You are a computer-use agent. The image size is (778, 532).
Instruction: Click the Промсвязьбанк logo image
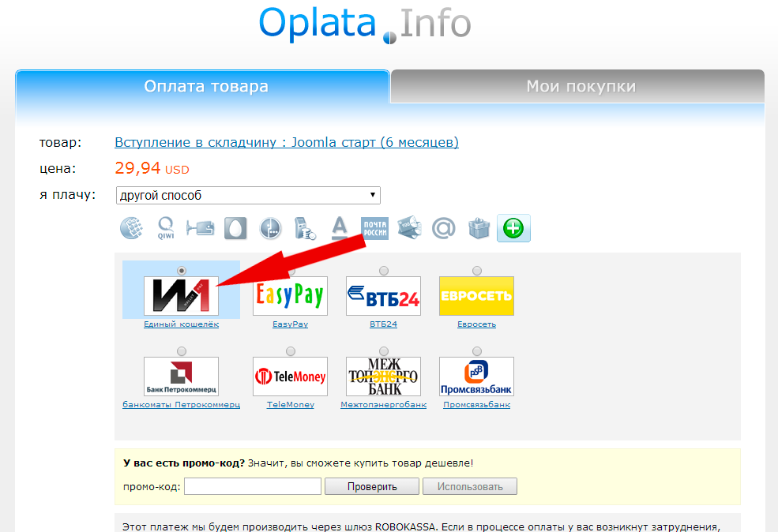[477, 377]
